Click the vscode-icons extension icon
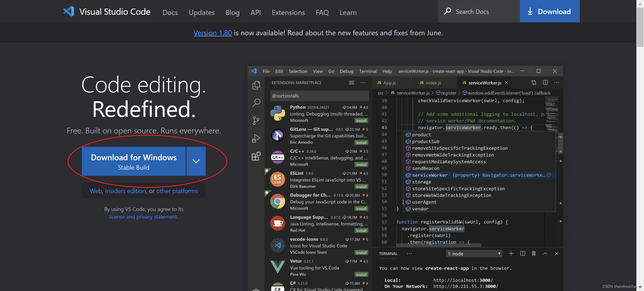Screen dimensions: 644x291 278,245
